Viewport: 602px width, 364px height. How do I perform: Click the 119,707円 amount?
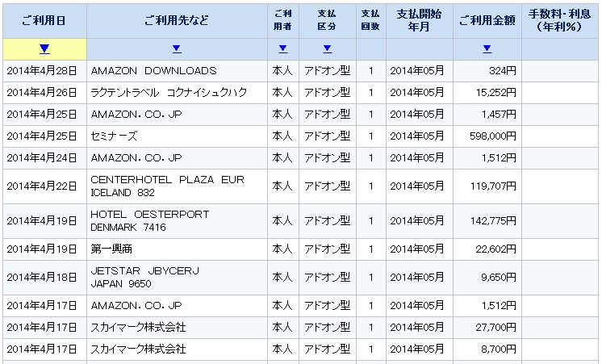(493, 186)
